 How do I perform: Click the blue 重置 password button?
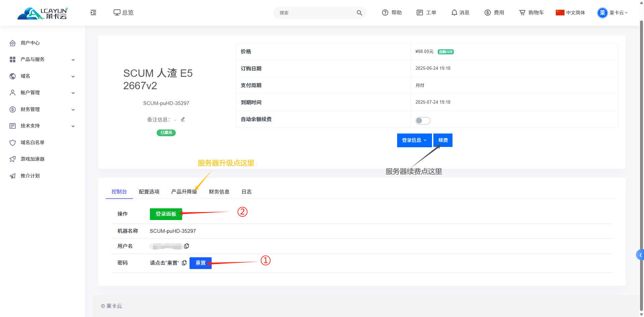point(201,263)
